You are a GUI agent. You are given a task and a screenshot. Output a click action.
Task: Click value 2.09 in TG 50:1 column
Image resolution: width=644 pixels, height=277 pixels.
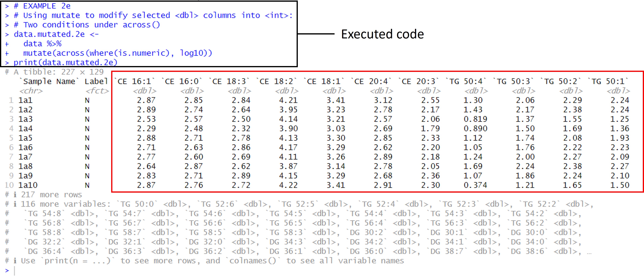click(620, 157)
